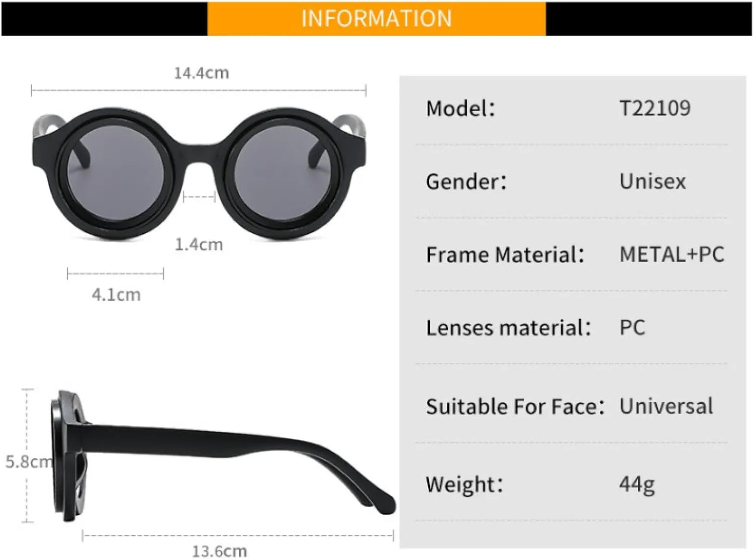Select the 44g weight value
The width and height of the screenshot is (754, 560).
coord(637,485)
